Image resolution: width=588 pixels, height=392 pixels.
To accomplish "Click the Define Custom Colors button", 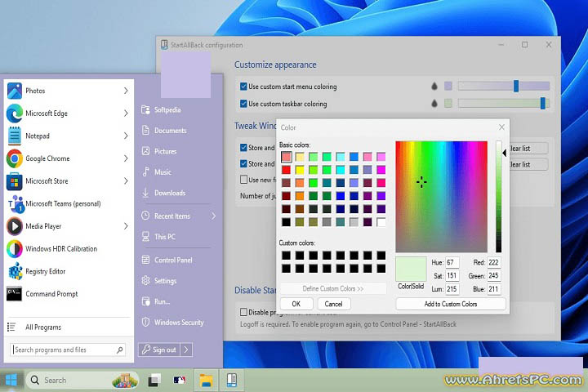I will pyautogui.click(x=333, y=288).
